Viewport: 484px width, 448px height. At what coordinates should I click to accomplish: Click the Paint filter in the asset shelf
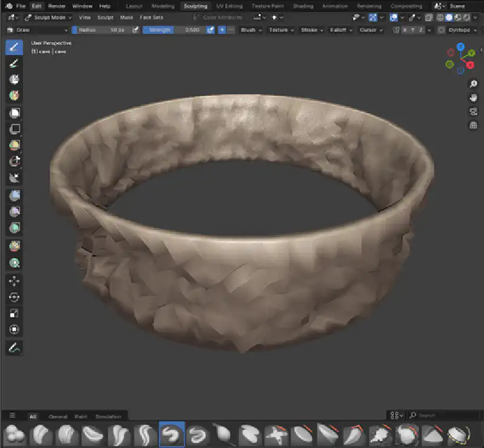tap(80, 416)
